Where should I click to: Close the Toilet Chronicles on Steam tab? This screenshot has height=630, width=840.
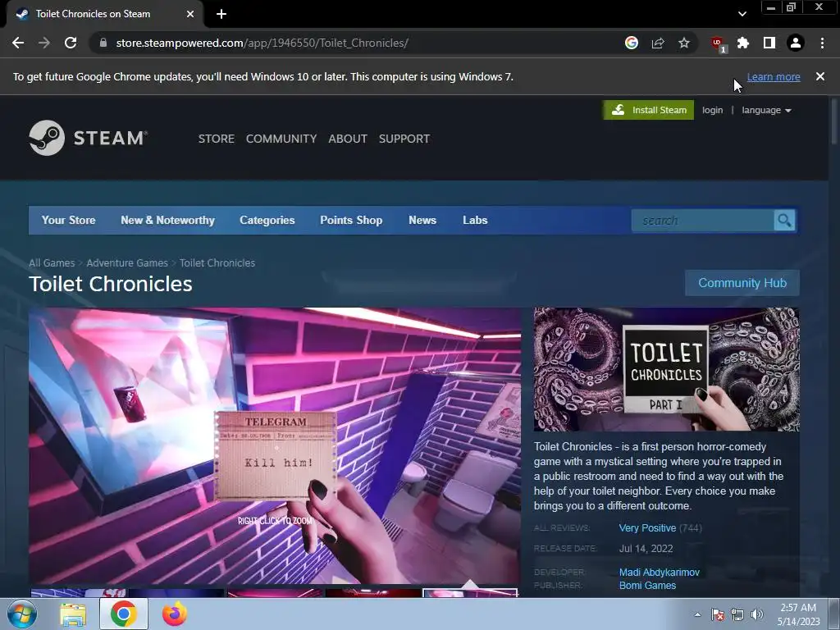[190, 14]
